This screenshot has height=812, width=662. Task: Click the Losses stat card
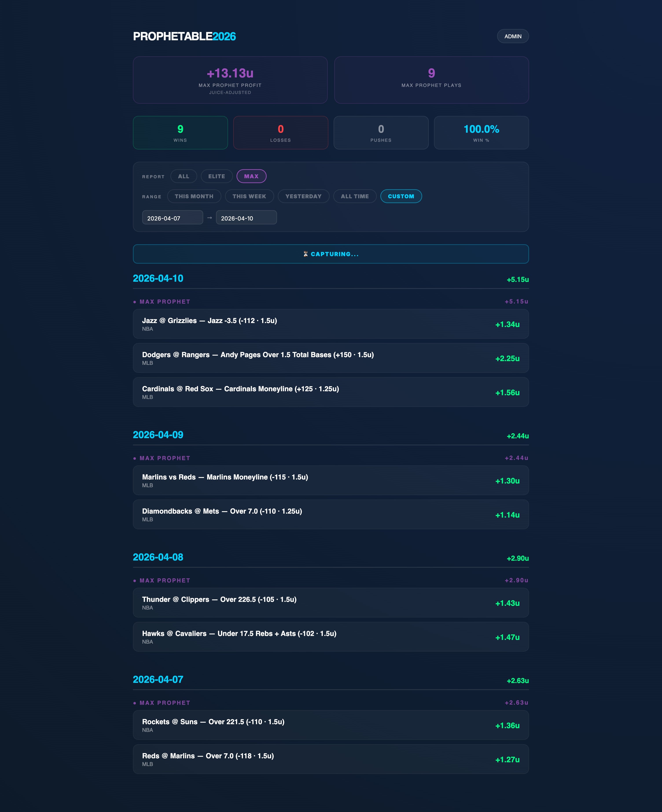281,133
